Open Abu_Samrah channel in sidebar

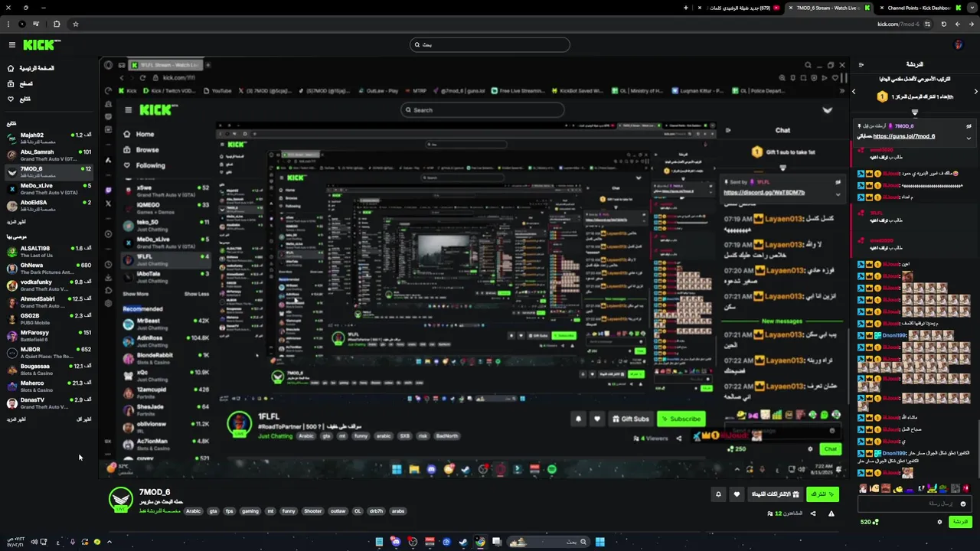[49, 155]
